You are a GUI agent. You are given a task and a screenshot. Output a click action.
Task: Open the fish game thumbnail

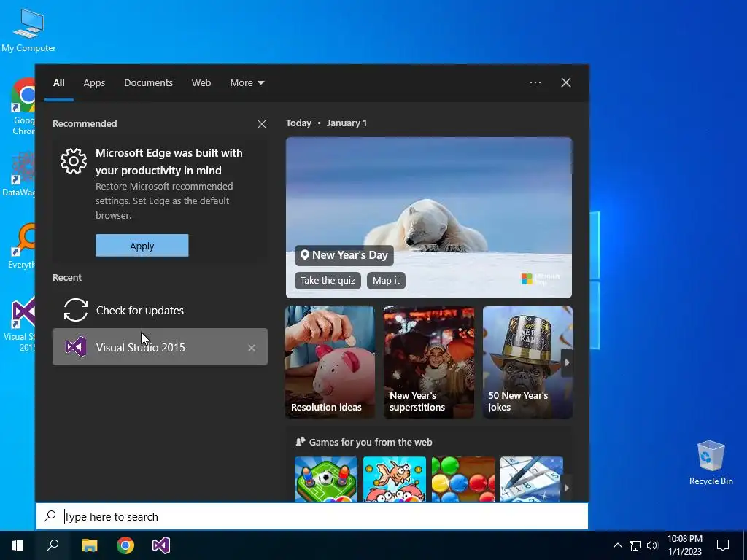pyautogui.click(x=395, y=479)
